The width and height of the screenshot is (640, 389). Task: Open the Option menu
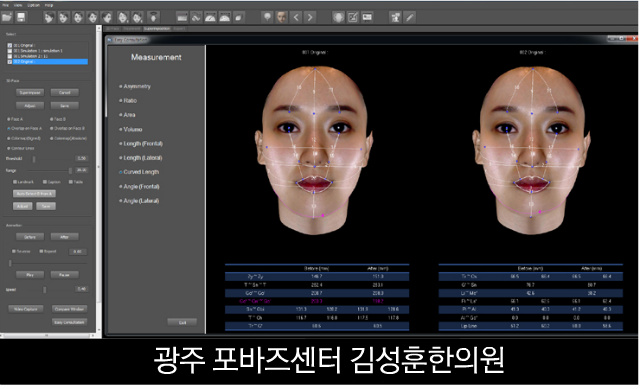coord(33,5)
